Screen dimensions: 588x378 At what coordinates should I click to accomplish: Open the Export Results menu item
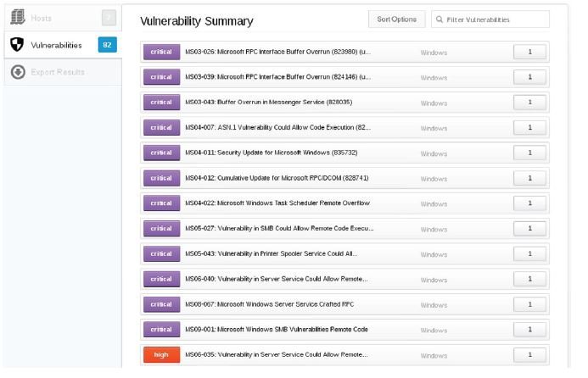63,72
